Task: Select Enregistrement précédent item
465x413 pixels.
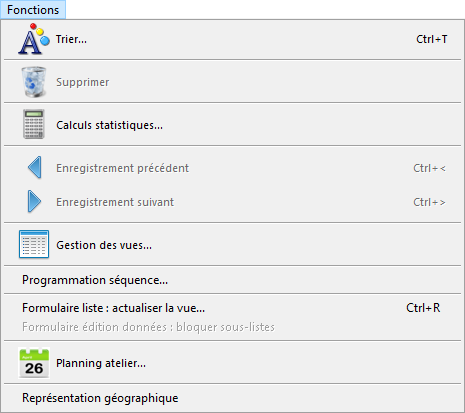Action: 232,168
